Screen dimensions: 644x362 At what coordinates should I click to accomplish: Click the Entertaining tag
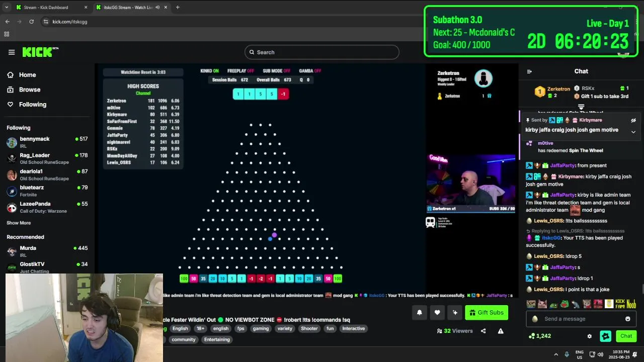(x=217, y=340)
